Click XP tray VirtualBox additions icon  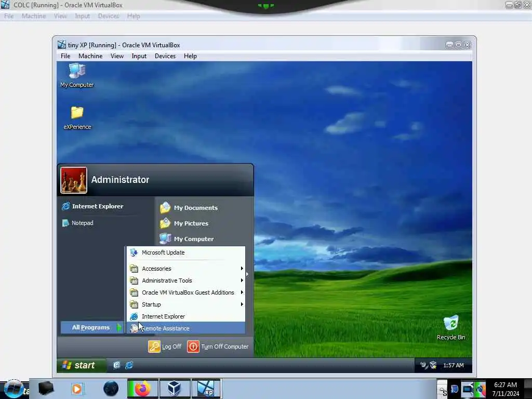433,365
